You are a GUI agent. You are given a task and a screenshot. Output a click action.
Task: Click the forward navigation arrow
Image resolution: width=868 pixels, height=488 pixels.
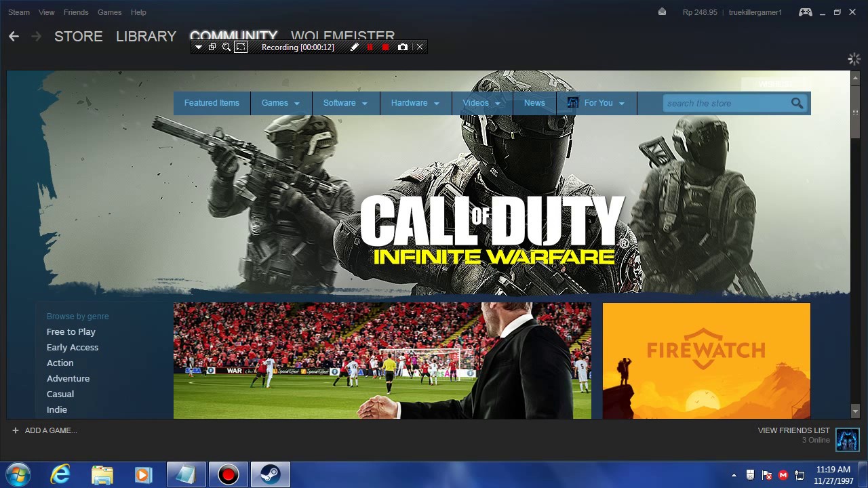[x=37, y=36]
